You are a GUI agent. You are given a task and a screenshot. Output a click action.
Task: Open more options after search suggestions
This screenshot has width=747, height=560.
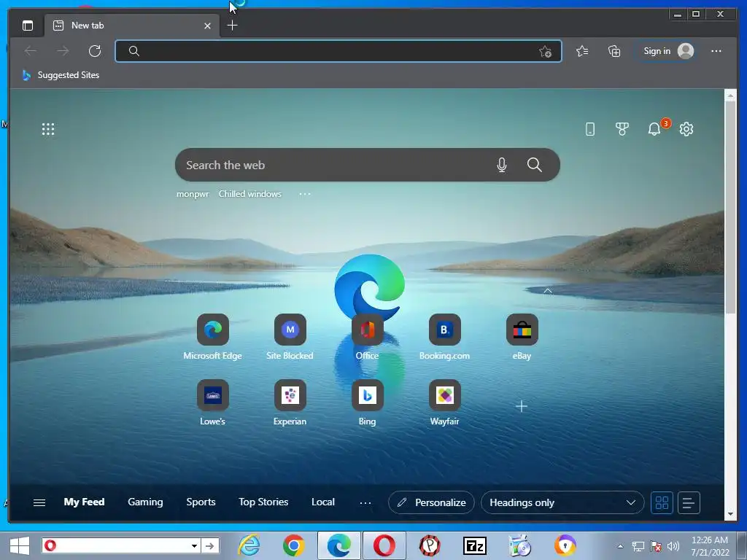[x=305, y=194]
